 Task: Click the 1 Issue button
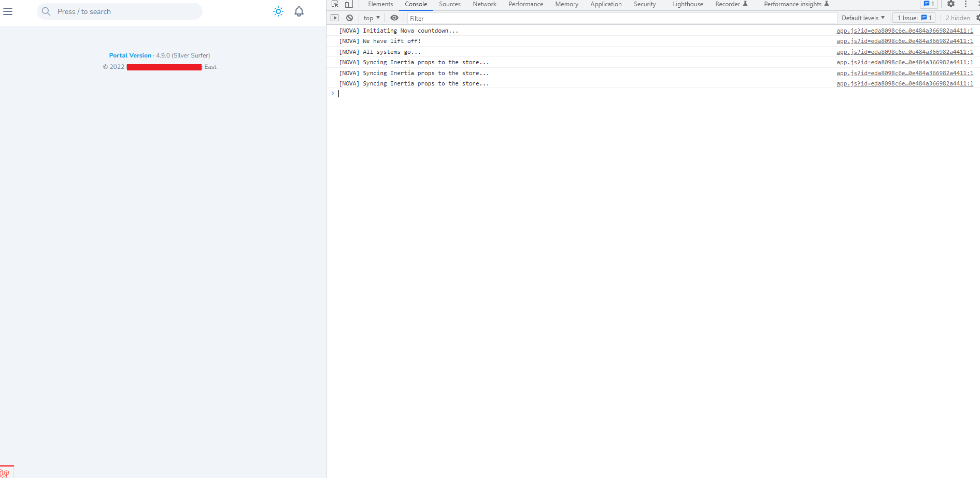coord(913,18)
